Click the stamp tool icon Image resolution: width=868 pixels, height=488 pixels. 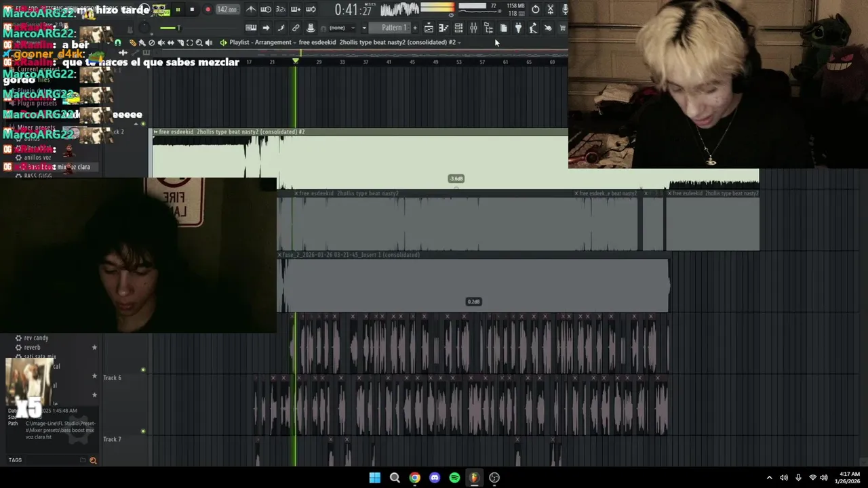pyautogui.click(x=311, y=28)
